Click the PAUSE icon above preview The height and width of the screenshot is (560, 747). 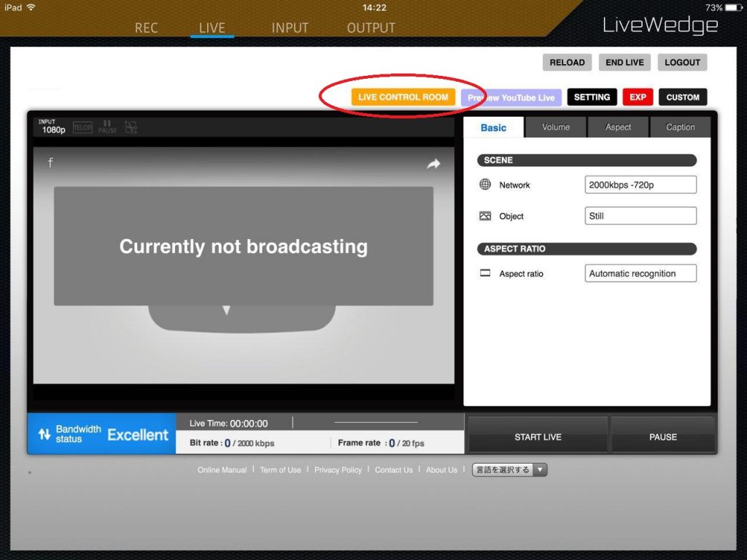tap(107, 127)
